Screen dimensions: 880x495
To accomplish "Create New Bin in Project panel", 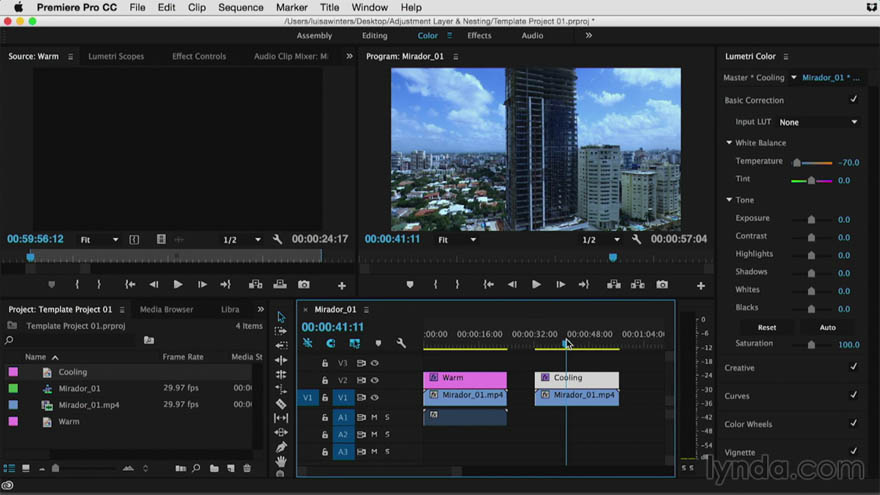I will [214, 468].
